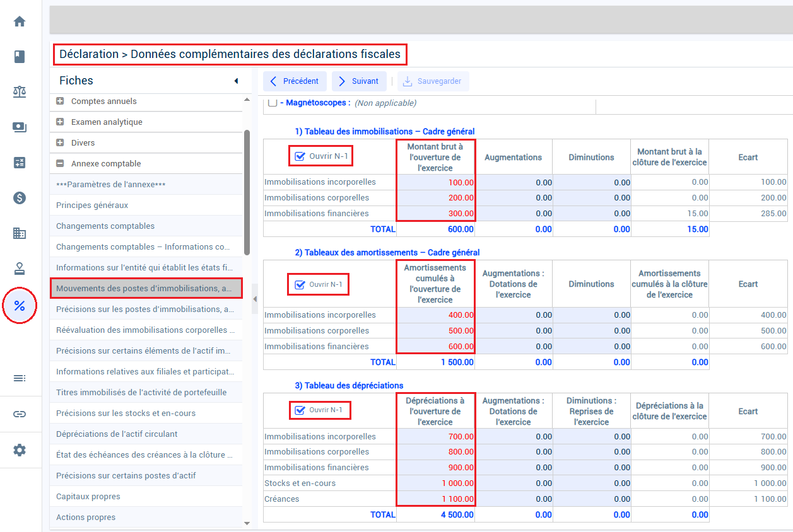Click the Fiches list scroll-up arrow
The image size is (793, 532).
(x=247, y=100)
